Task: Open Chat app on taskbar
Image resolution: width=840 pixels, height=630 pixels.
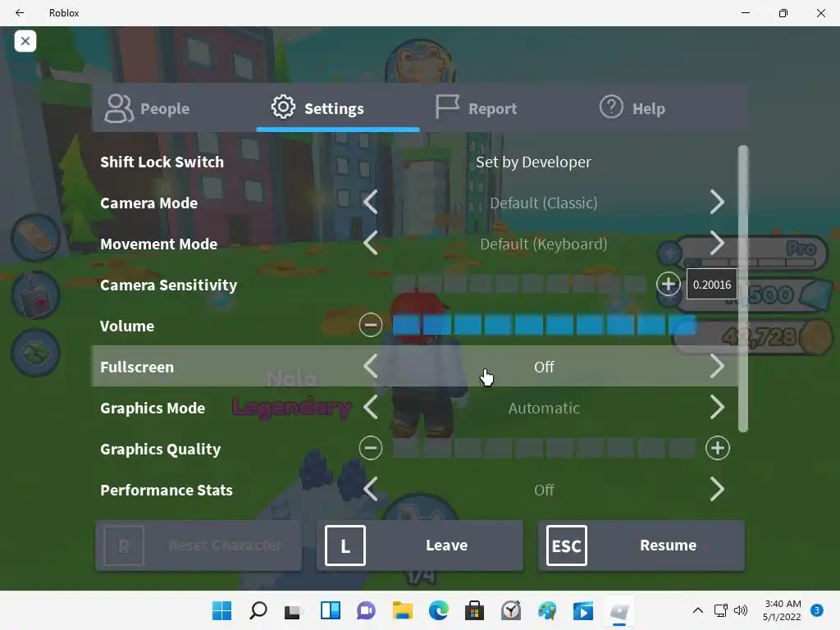Action: pos(366,610)
